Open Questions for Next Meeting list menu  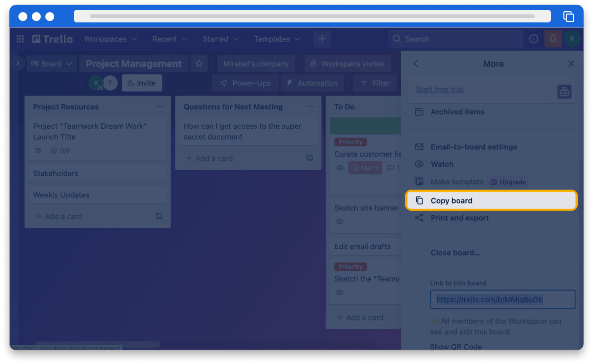click(311, 107)
